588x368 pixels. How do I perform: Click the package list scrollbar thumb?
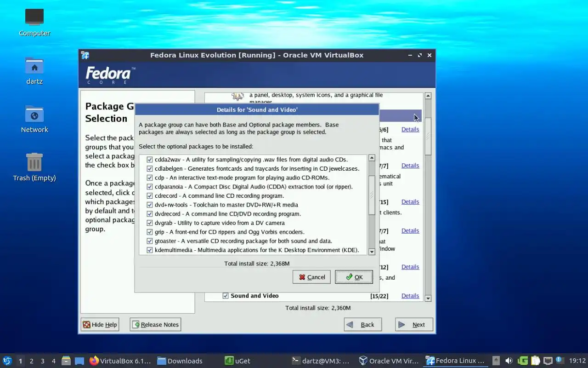(x=372, y=195)
